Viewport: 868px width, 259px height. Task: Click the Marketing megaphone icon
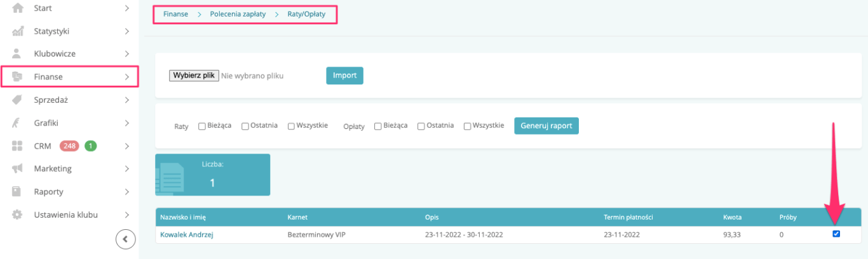[x=18, y=168]
